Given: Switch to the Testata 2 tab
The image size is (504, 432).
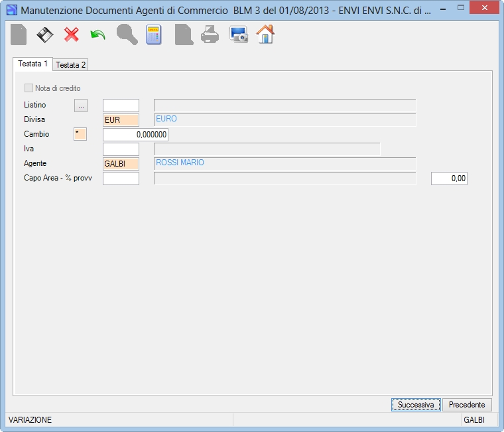Looking at the screenshot, I should [x=70, y=64].
